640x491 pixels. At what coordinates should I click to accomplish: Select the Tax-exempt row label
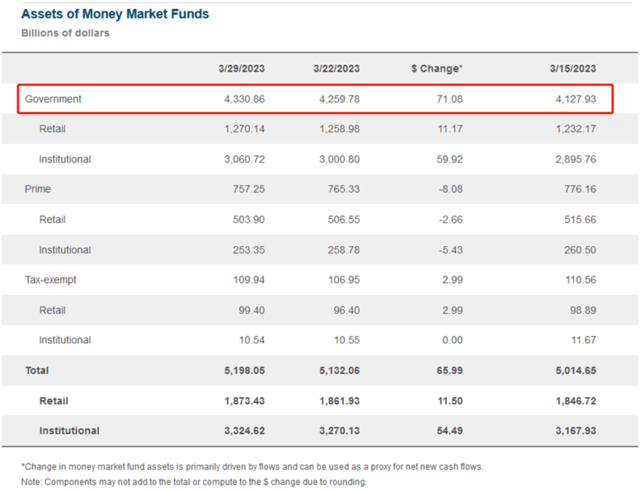(x=52, y=280)
